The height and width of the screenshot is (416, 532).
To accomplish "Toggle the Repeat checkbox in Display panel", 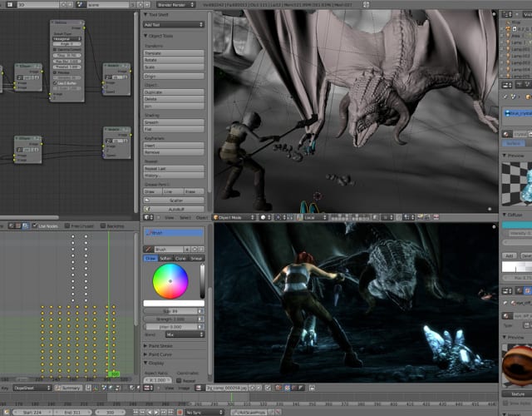I will pyautogui.click(x=180, y=380).
